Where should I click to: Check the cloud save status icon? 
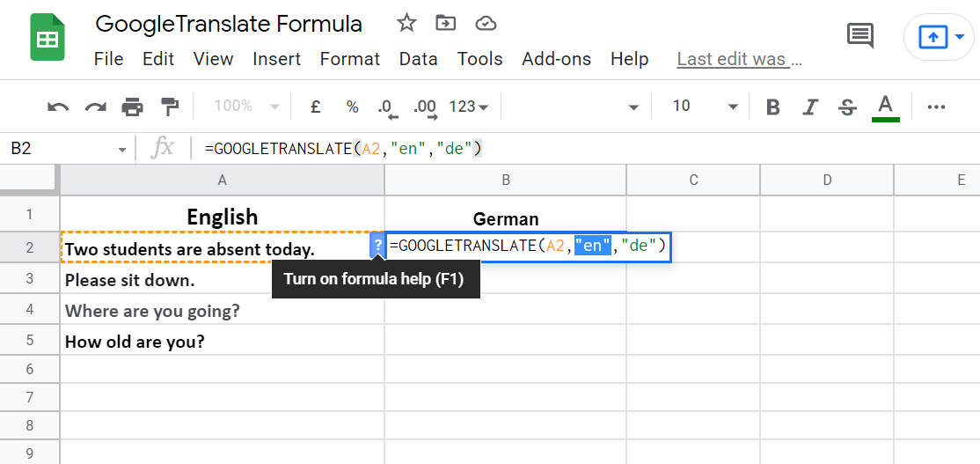click(485, 24)
